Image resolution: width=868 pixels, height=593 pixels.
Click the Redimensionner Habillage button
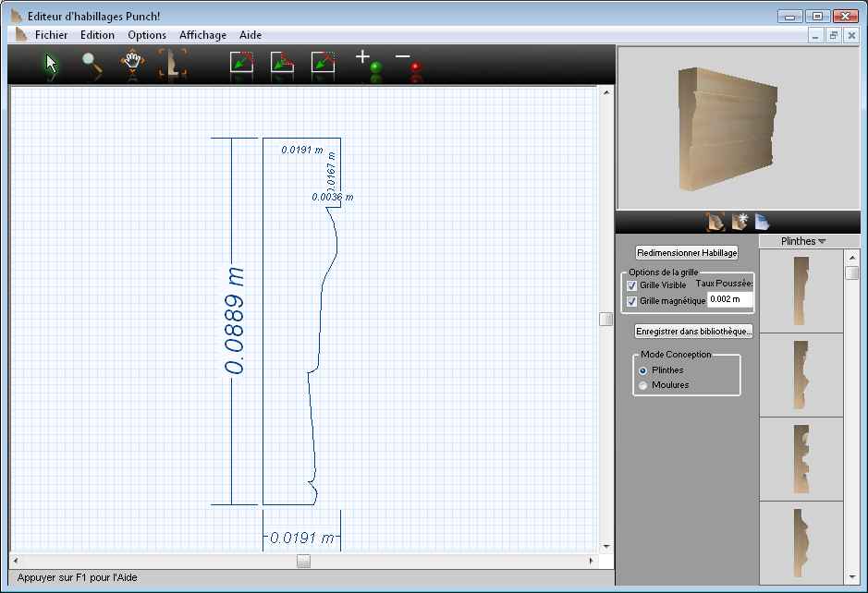tap(687, 253)
